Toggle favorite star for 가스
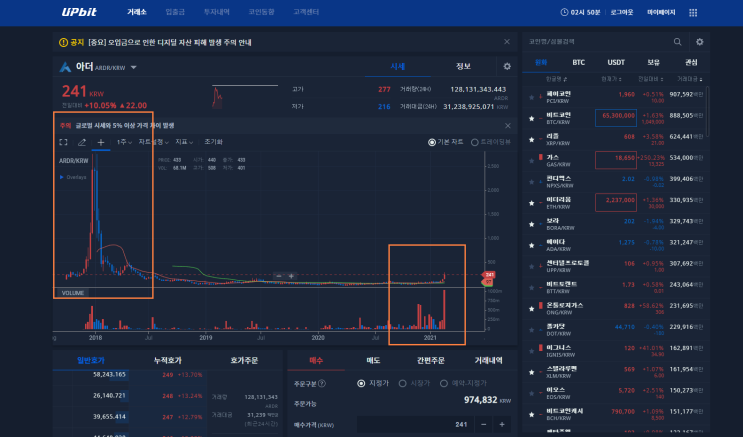This screenshot has width=743, height=437. pyautogui.click(x=531, y=161)
